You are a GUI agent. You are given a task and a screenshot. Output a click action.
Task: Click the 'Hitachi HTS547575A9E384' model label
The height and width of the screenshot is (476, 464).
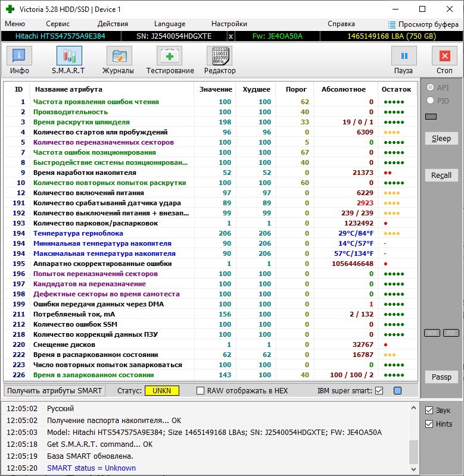[60, 36]
